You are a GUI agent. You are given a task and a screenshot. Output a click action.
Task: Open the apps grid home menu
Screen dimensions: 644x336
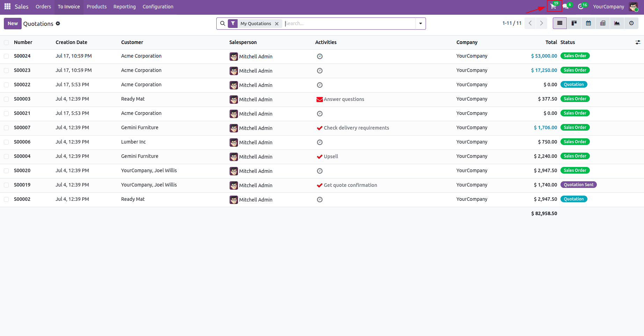point(7,7)
